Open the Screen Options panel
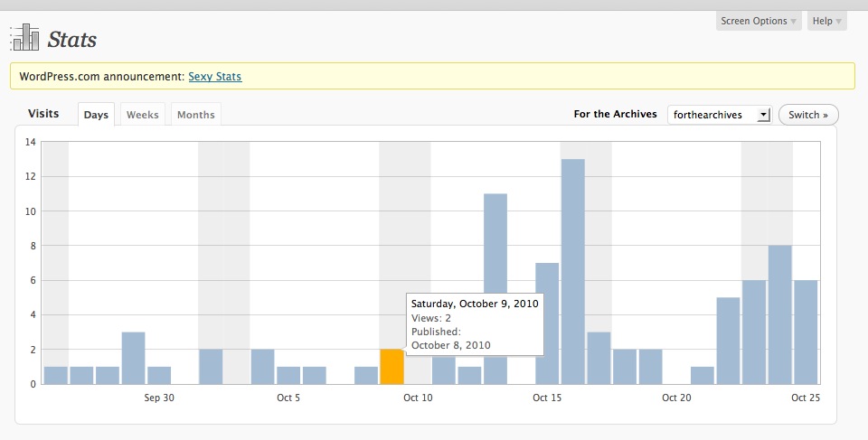 pyautogui.click(x=759, y=21)
